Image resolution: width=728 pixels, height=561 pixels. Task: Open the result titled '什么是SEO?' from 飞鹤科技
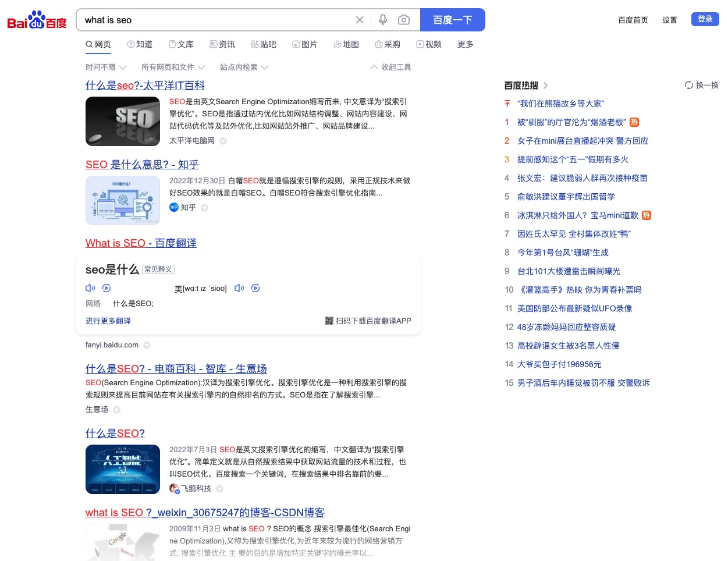115,434
